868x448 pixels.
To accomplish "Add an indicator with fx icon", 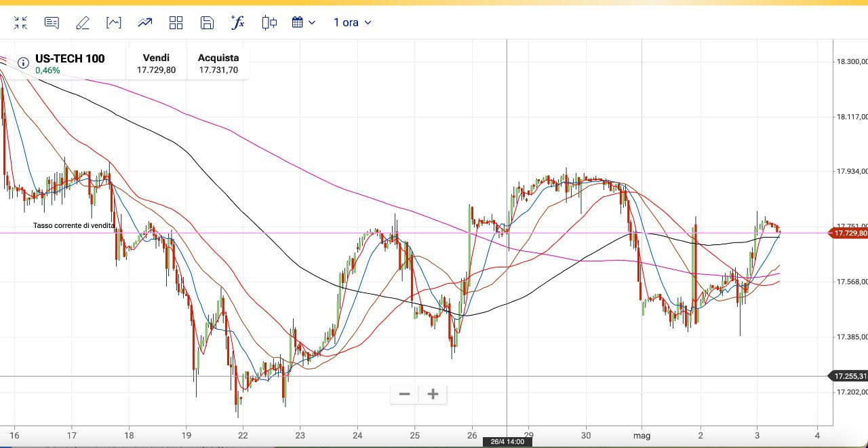I will coord(238,23).
